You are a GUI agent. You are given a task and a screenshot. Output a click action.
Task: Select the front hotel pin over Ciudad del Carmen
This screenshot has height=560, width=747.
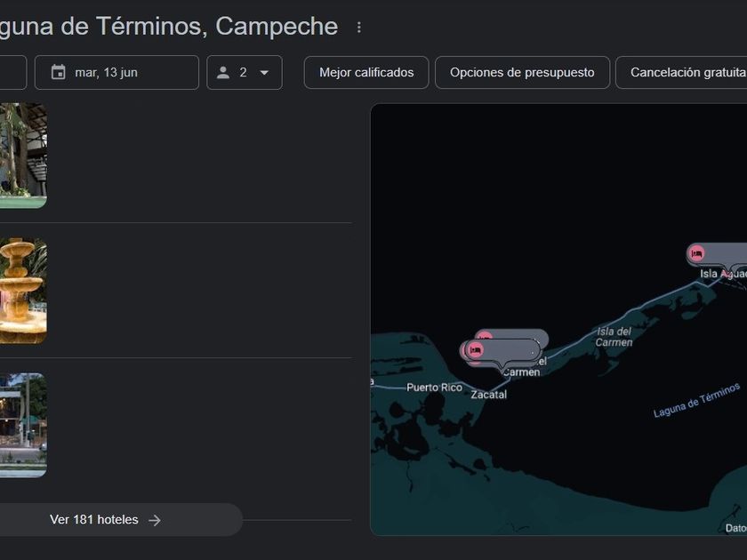pyautogui.click(x=476, y=350)
